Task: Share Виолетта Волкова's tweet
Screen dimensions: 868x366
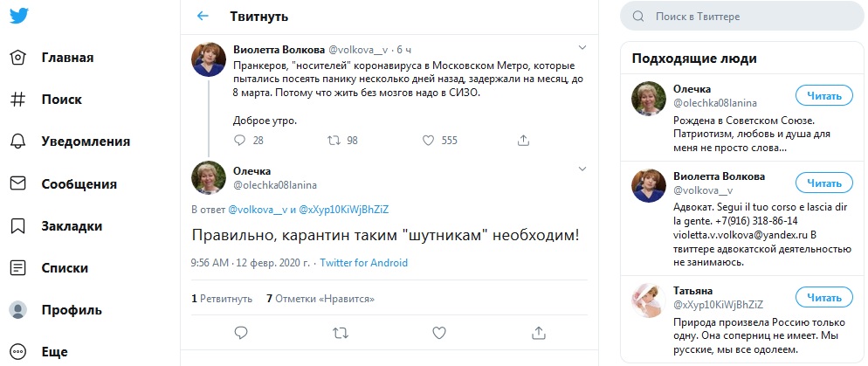Action: [523, 140]
